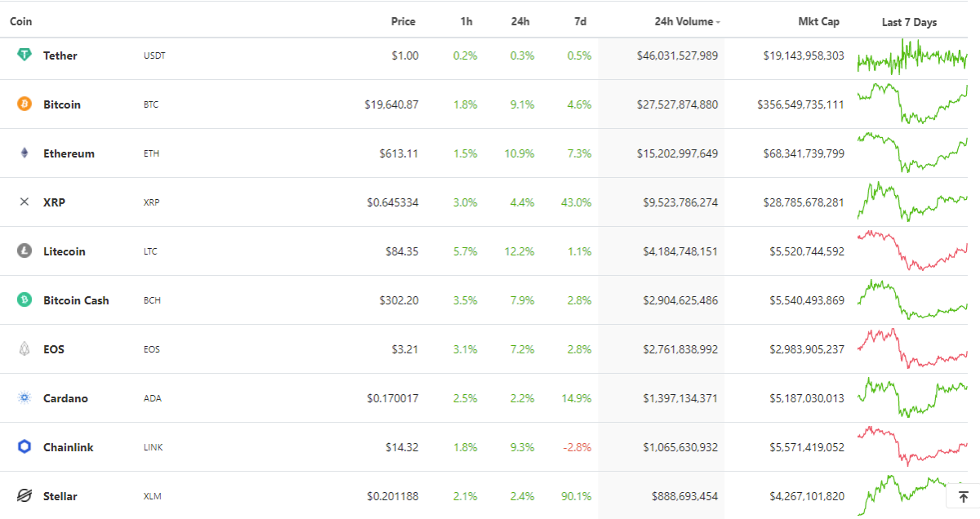Screen dimensions: 980x519
Task: Open the Bitcoin Cash name link
Action: (76, 300)
